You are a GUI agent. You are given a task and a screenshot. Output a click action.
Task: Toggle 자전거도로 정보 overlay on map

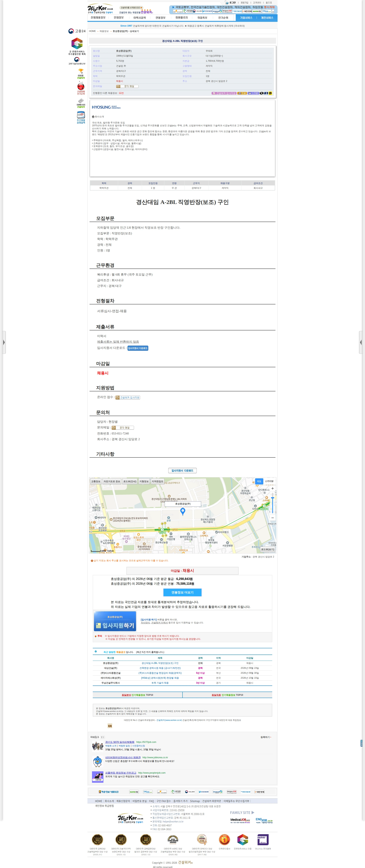click(112, 481)
